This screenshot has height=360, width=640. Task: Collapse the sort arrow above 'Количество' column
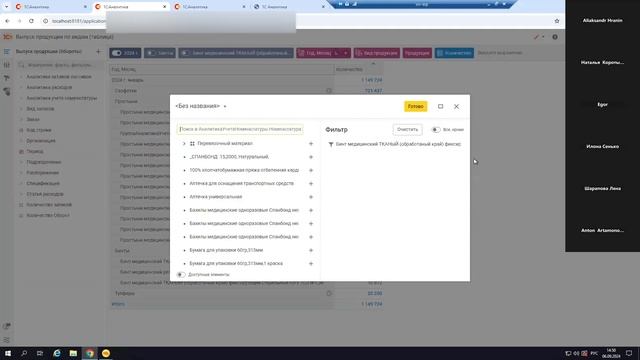[373, 64]
